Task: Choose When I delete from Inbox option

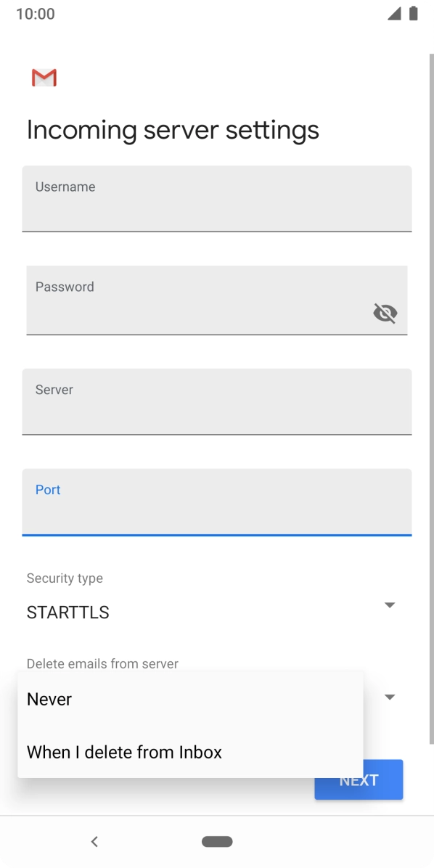Action: (123, 752)
